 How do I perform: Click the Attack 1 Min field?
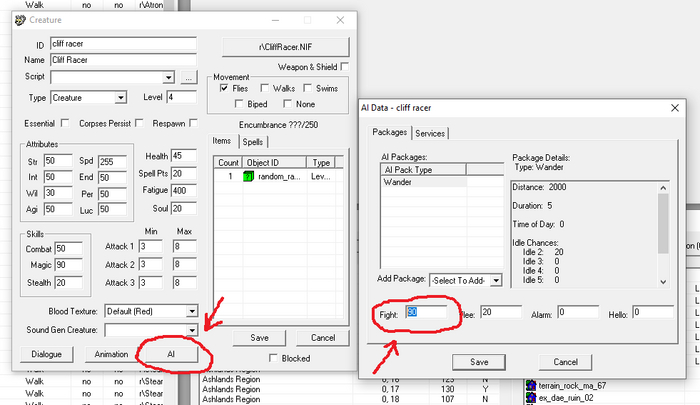(150, 246)
